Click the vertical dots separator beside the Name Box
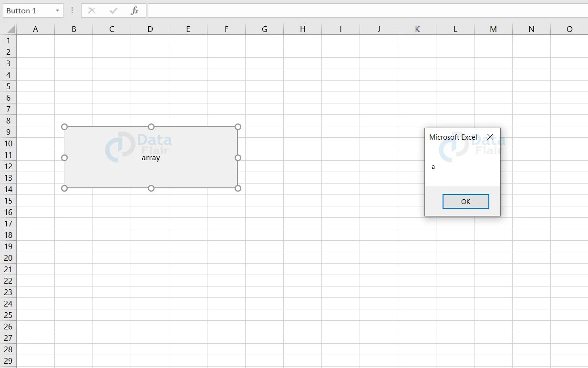This screenshot has width=588, height=368. (72, 10)
